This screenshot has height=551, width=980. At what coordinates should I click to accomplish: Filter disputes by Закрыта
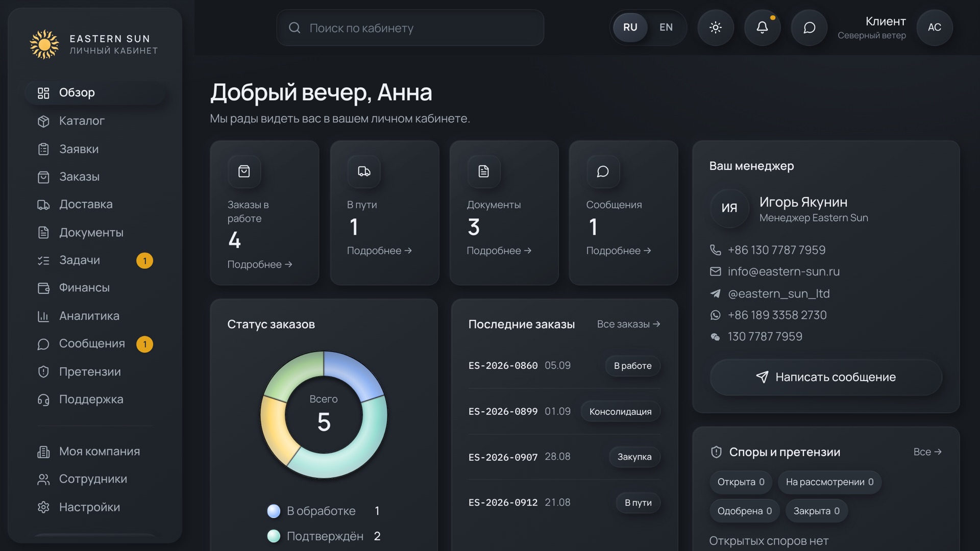[816, 511]
